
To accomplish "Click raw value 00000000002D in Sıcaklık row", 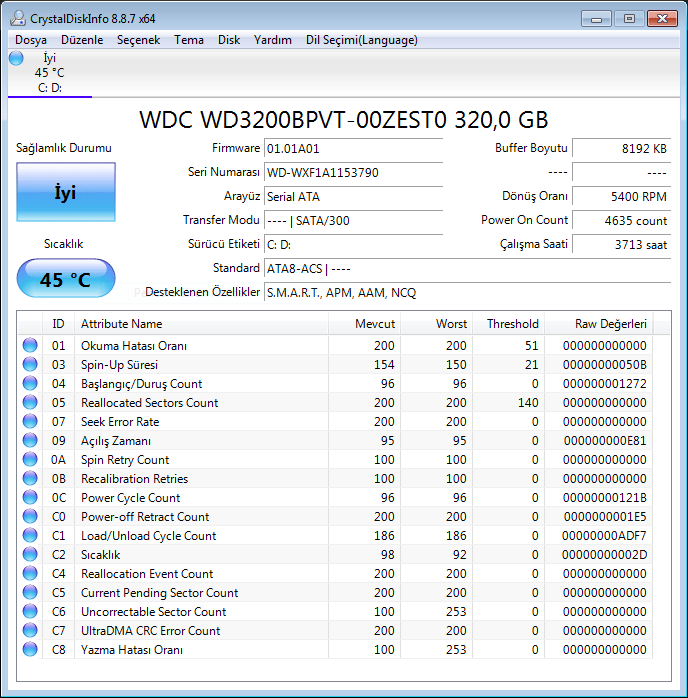I will click(604, 555).
